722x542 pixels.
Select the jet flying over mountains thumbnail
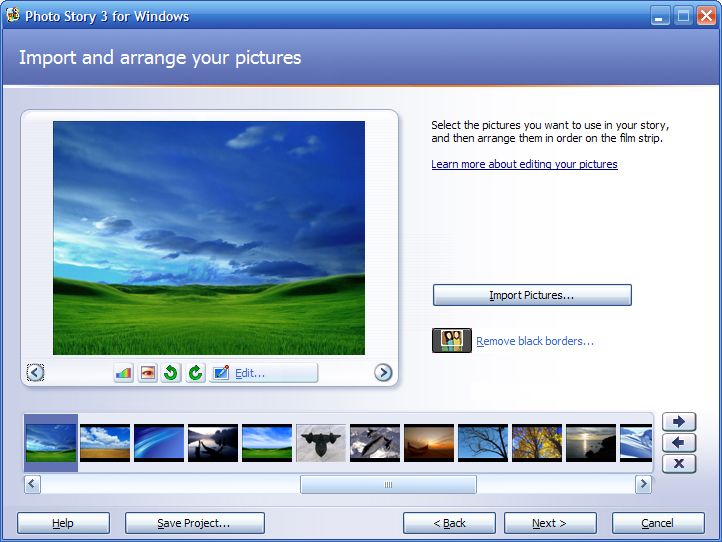375,443
